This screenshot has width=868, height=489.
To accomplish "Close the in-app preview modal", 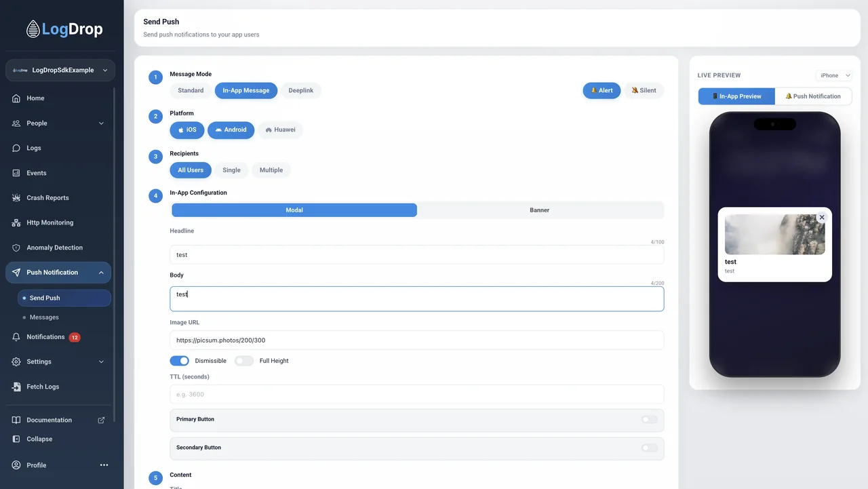I will 822,217.
